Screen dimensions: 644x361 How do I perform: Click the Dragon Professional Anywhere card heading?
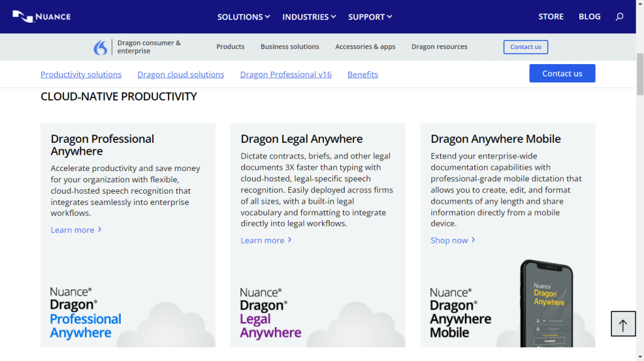tap(103, 145)
